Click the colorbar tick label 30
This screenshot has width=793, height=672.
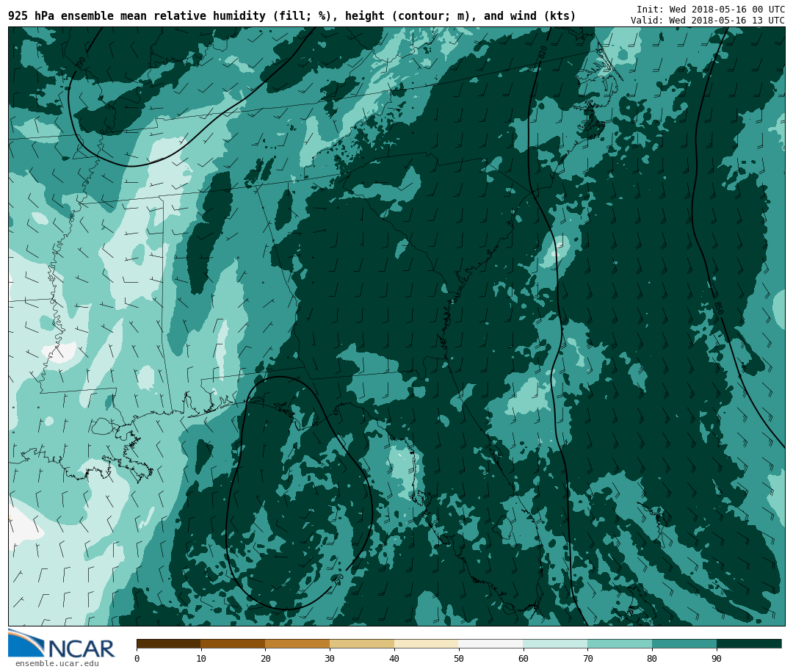pyautogui.click(x=330, y=658)
